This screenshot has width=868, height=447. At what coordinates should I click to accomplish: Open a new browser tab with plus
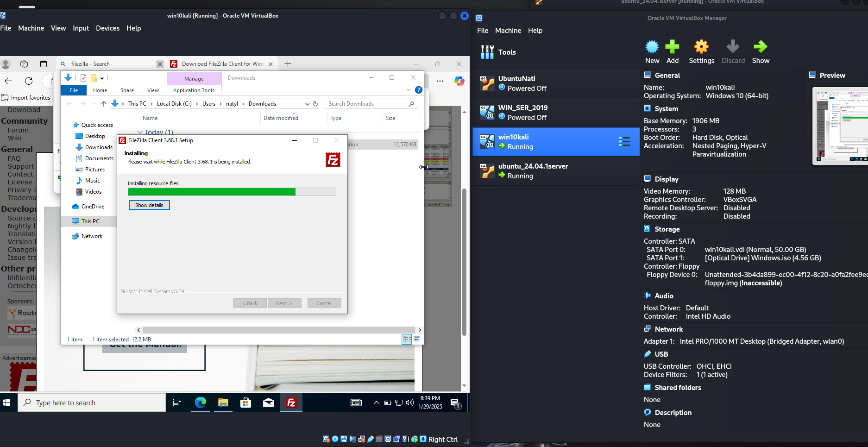(288, 64)
